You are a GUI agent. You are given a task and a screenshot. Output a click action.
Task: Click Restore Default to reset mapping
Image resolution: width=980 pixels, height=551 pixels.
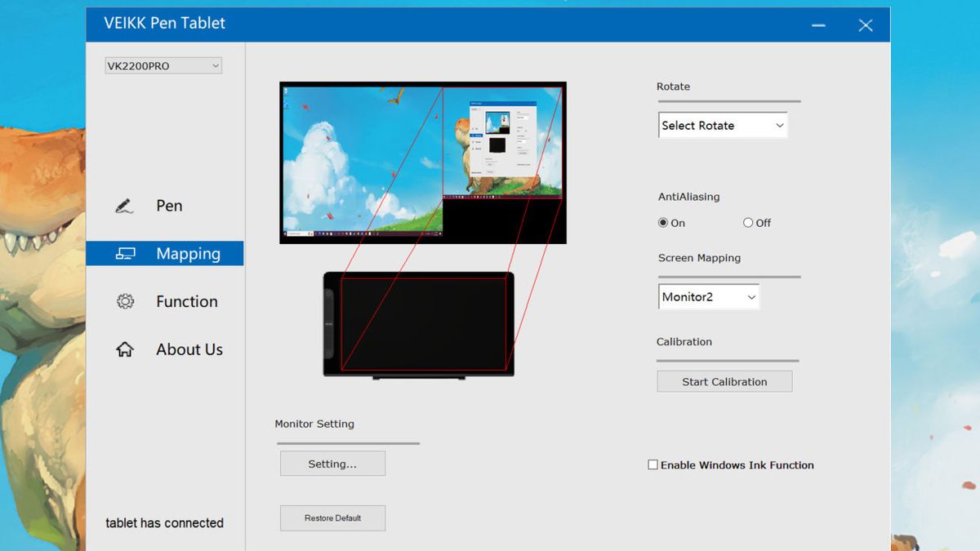click(x=332, y=518)
